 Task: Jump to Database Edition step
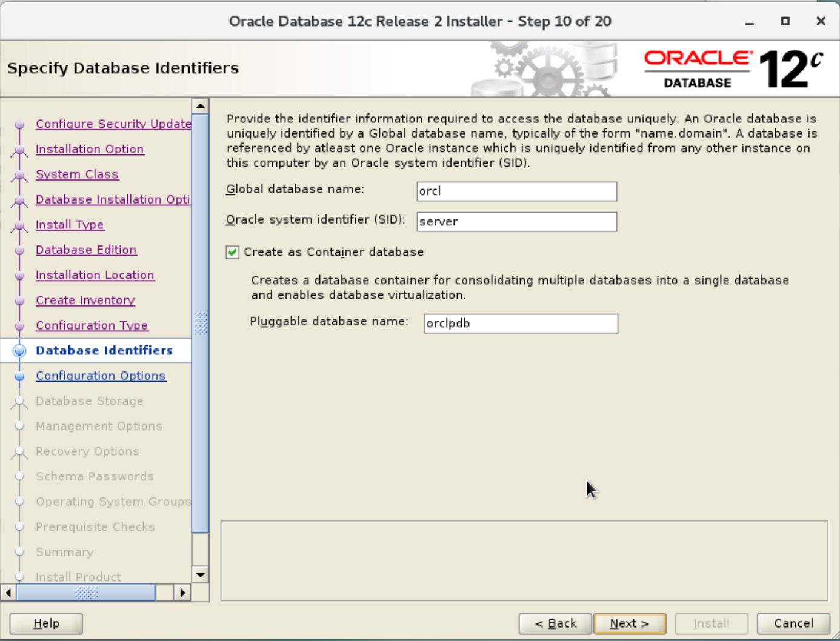click(86, 250)
